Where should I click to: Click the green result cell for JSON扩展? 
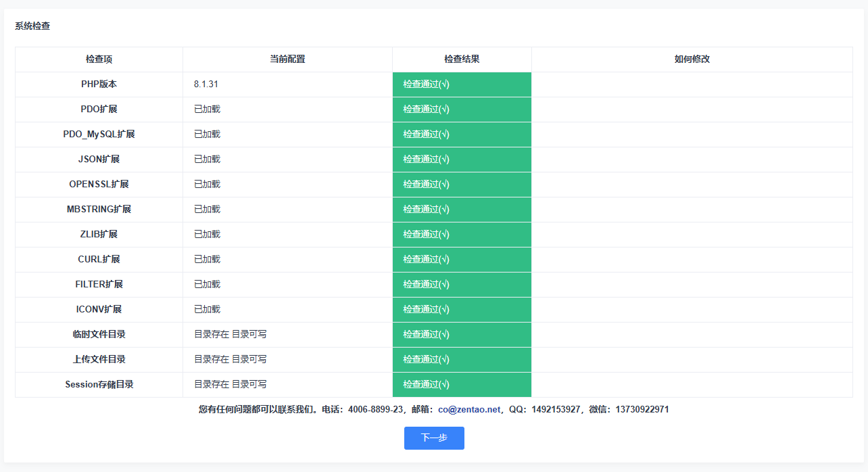tap(462, 160)
